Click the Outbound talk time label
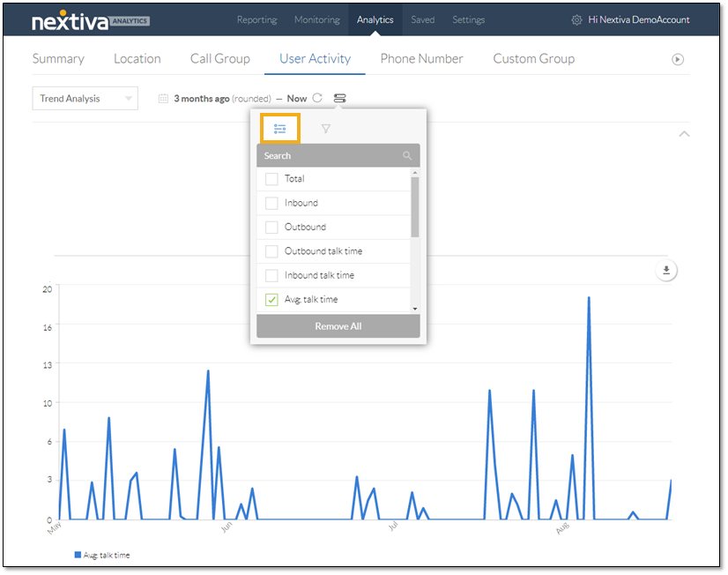This screenshot has width=728, height=575. point(323,251)
